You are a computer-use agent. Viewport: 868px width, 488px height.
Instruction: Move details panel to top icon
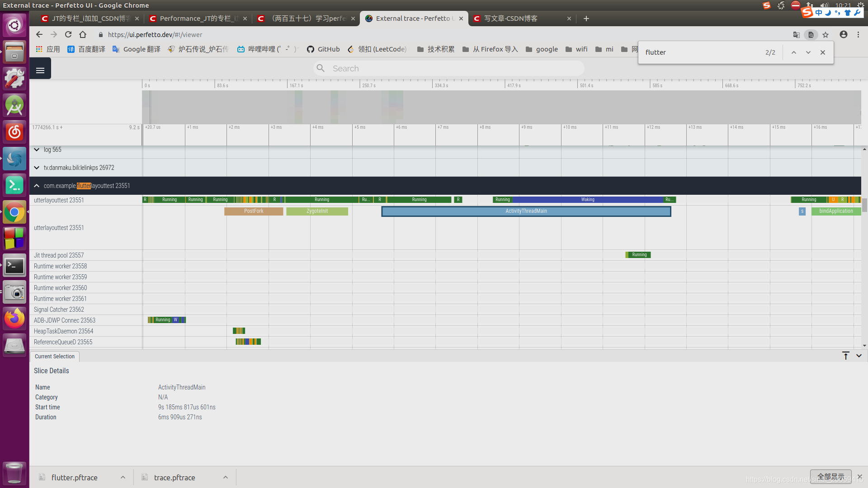(x=845, y=356)
